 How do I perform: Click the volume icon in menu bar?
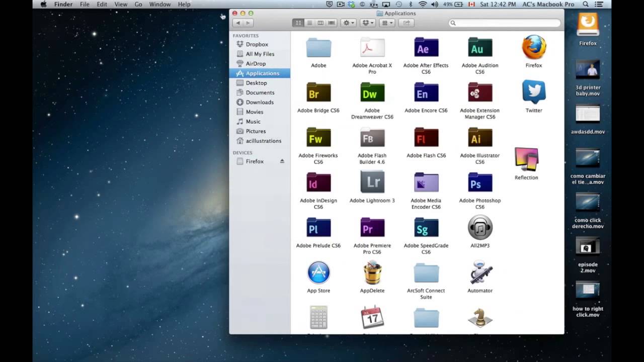click(x=434, y=4)
